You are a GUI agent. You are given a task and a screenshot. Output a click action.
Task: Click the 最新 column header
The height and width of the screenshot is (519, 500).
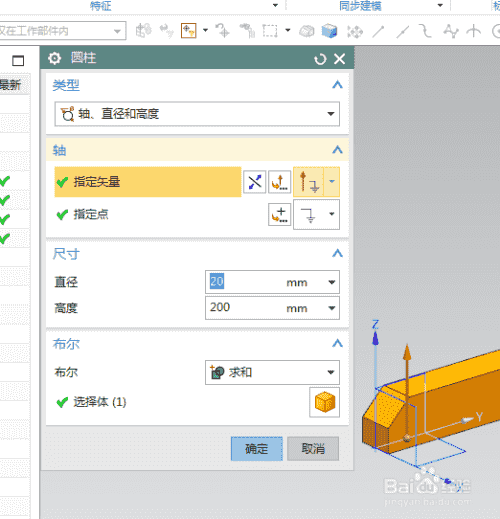[x=11, y=85]
